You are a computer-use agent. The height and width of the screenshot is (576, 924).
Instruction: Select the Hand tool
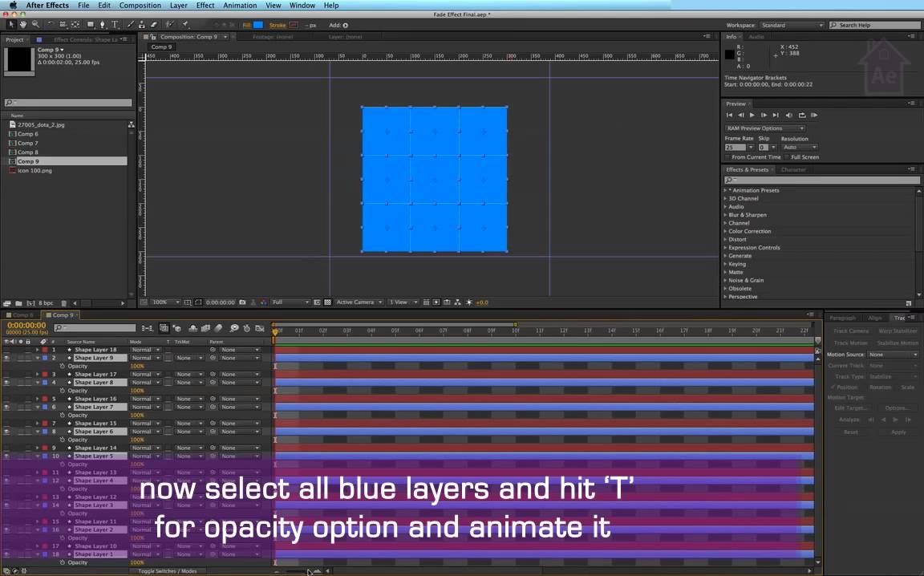pos(23,25)
